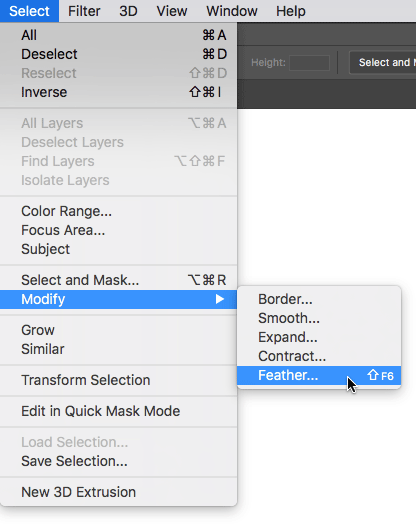Viewport: 416px width, 530px height.
Task: Pick Contract from the submenu
Action: 319,356
